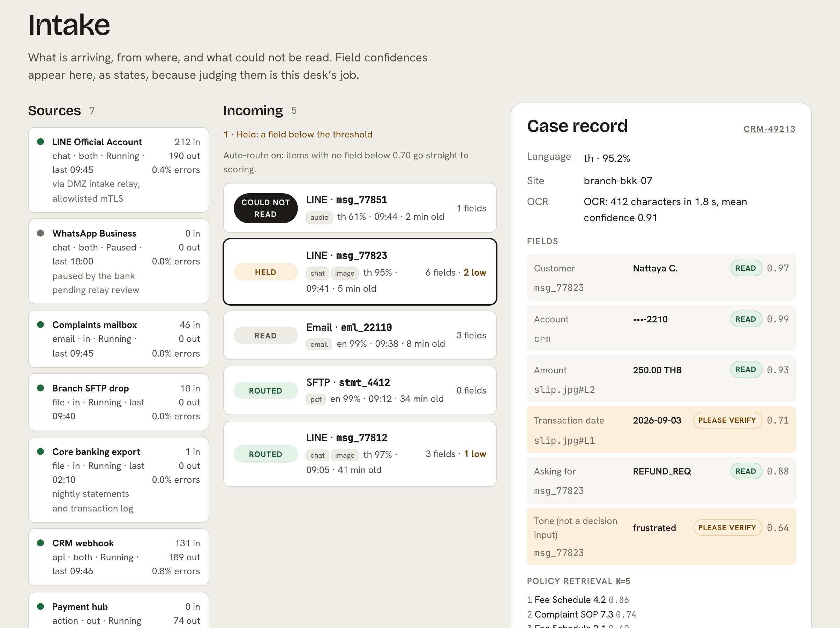Click the pdf tag on stmt_4412
The width and height of the screenshot is (840, 628).
[x=316, y=399]
